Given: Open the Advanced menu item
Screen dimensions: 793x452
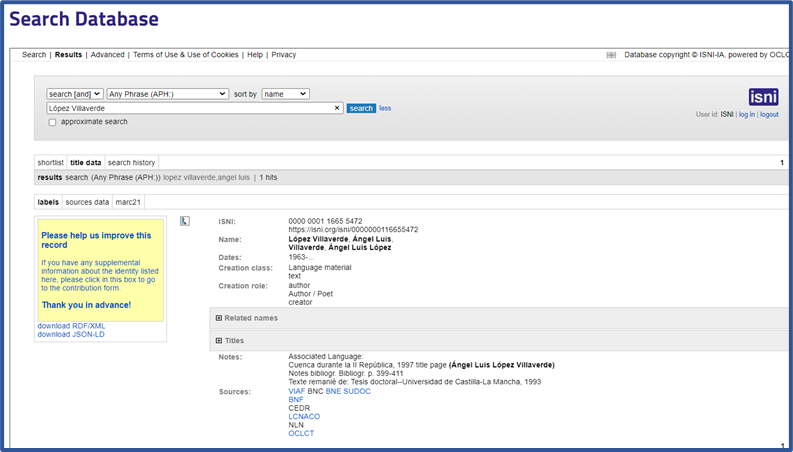Looking at the screenshot, I should [x=107, y=55].
